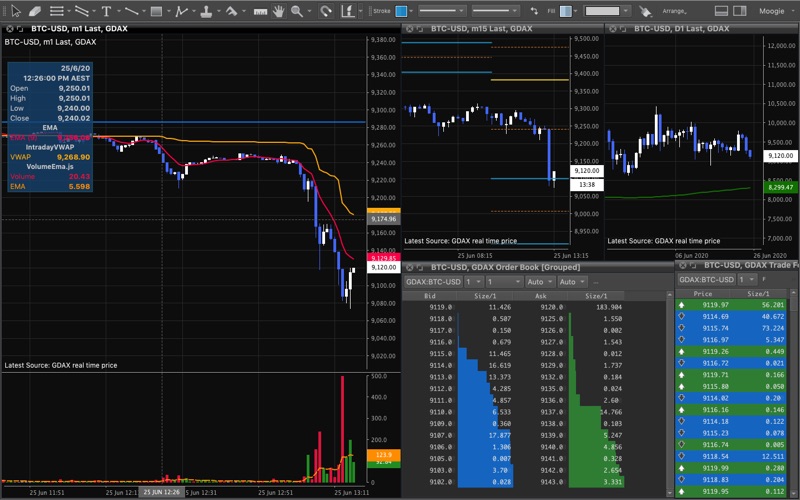Click the Trade Feed Size/1 column header
The height and width of the screenshot is (500, 800).
pos(758,294)
